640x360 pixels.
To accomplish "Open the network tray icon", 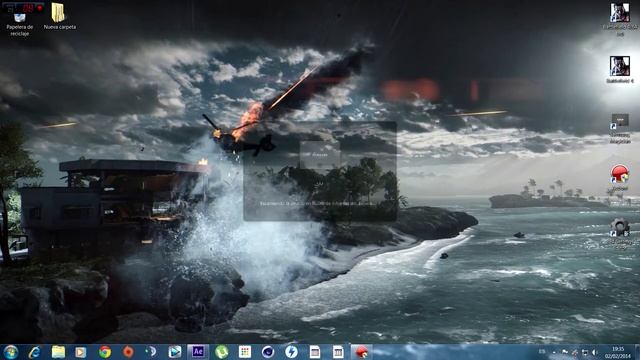I will tap(585, 352).
